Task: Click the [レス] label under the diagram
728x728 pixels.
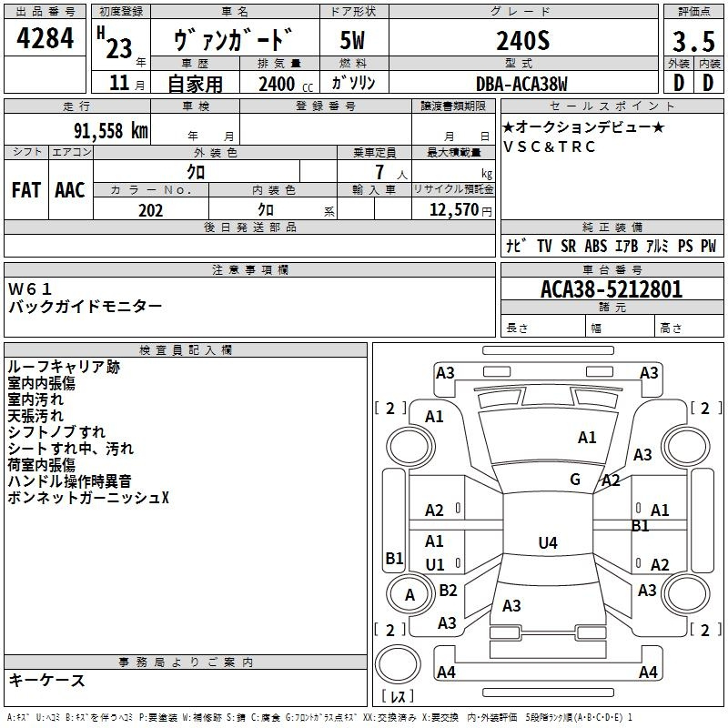Action: (x=398, y=697)
